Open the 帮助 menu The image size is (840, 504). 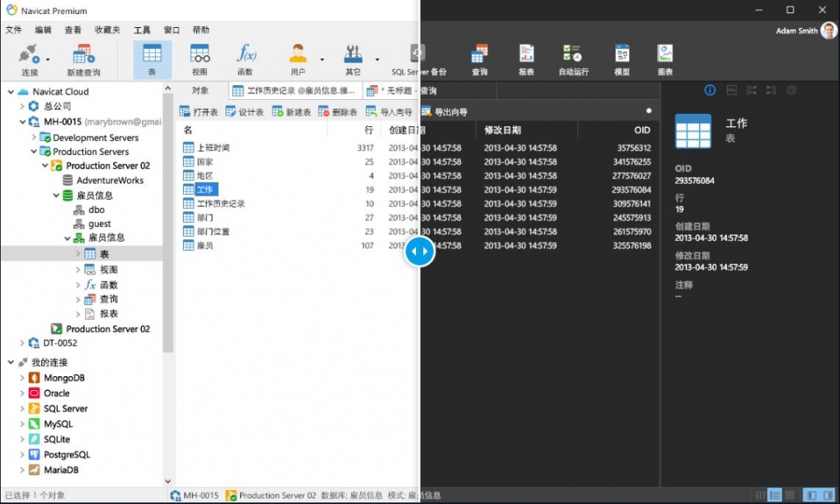[x=201, y=30]
